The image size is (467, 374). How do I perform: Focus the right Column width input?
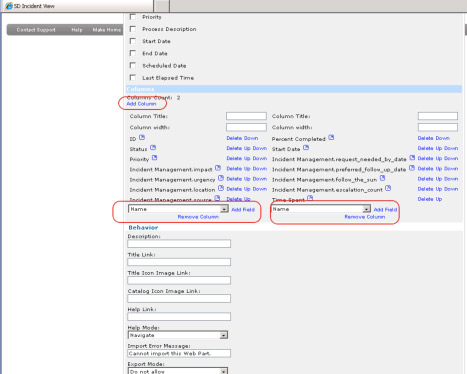click(438, 127)
